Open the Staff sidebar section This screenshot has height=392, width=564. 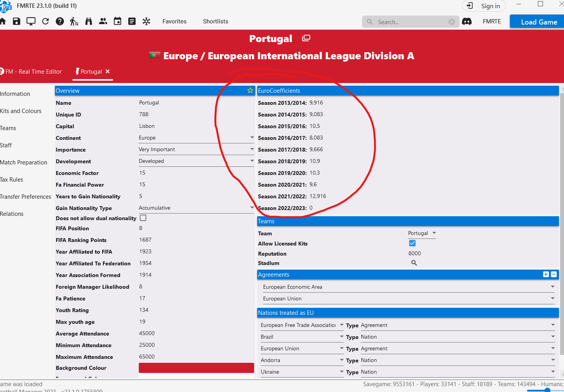click(x=6, y=145)
